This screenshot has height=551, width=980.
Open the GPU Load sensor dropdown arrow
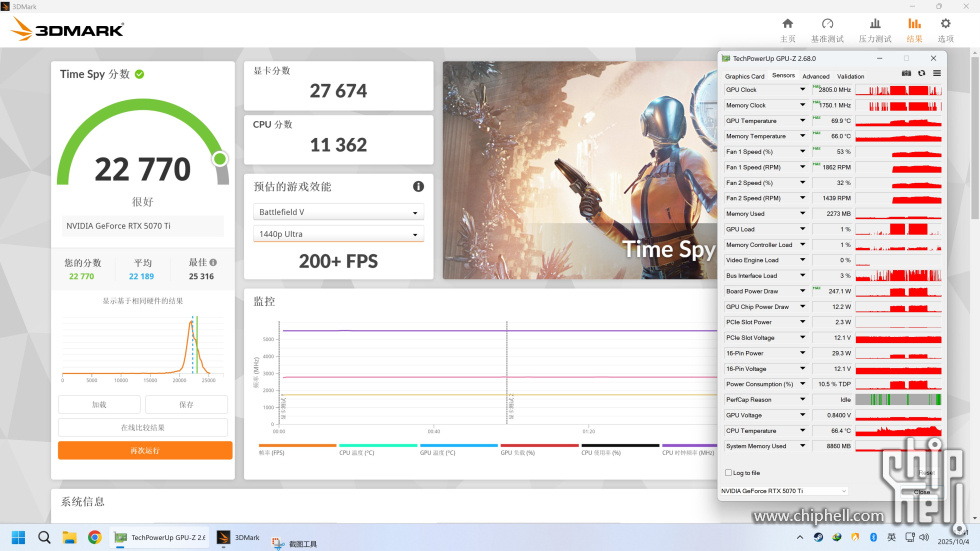tap(802, 229)
